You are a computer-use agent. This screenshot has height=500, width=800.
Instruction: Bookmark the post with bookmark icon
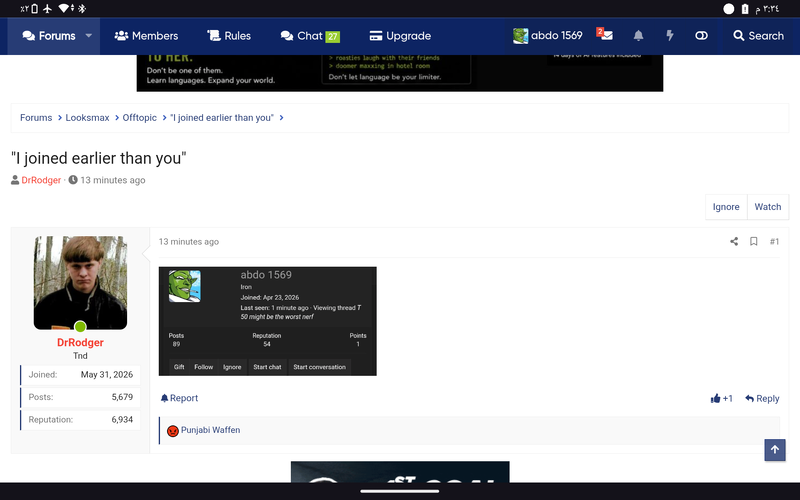[x=754, y=241]
